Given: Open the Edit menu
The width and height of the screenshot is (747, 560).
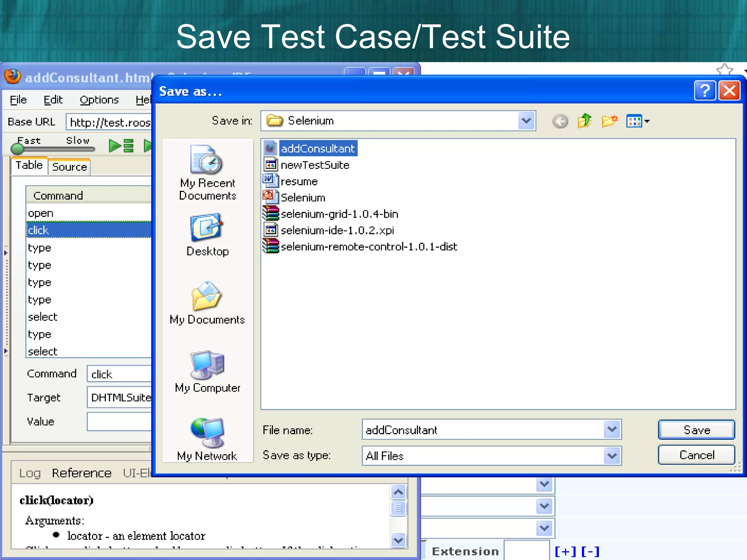Looking at the screenshot, I should point(53,100).
